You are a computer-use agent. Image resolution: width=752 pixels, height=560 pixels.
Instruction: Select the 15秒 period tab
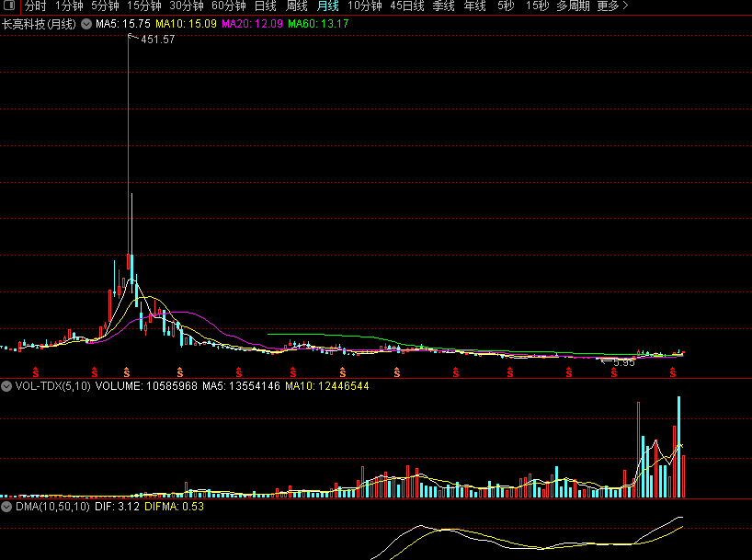click(x=537, y=6)
